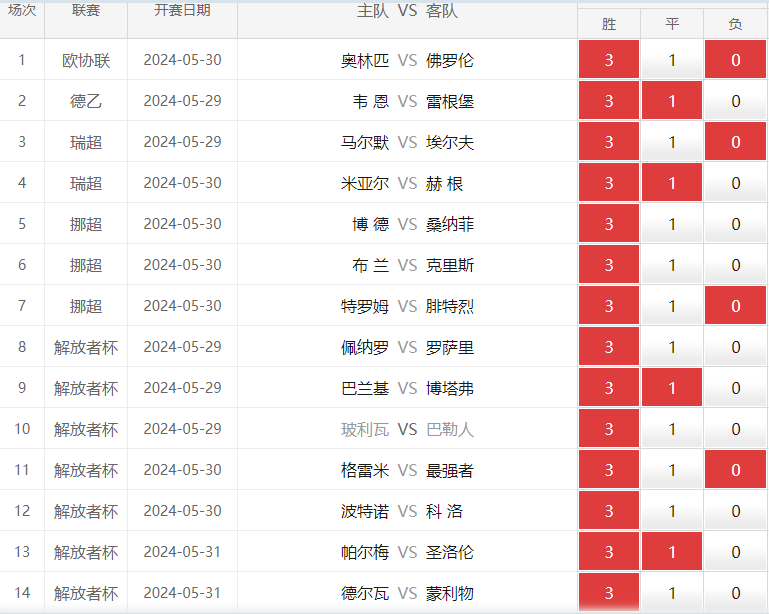Select 负 (0) for 韦恩 VS 雷根堡

pos(735,101)
